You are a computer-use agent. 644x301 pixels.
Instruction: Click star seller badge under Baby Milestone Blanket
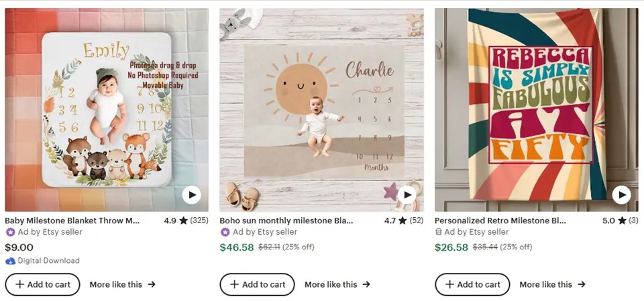(10, 232)
